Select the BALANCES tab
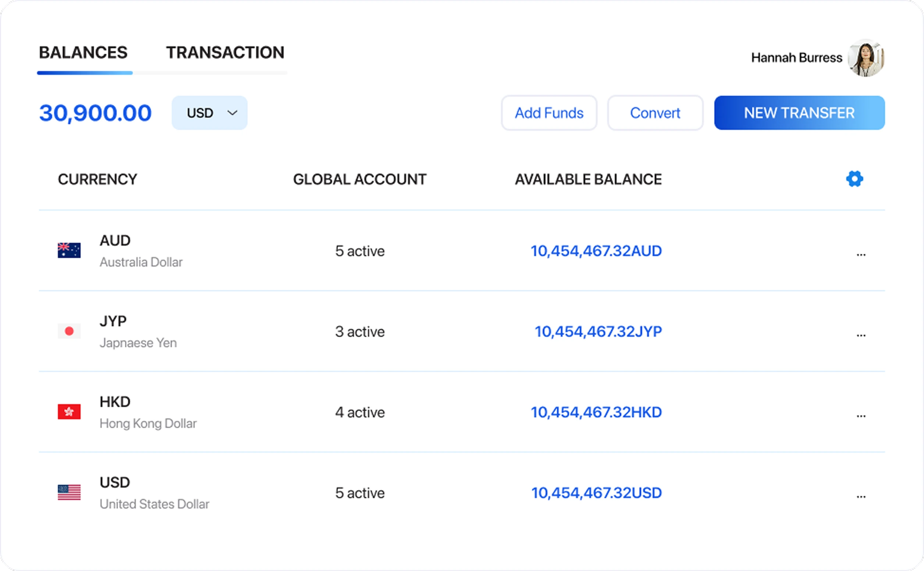The width and height of the screenshot is (924, 571). [x=83, y=53]
